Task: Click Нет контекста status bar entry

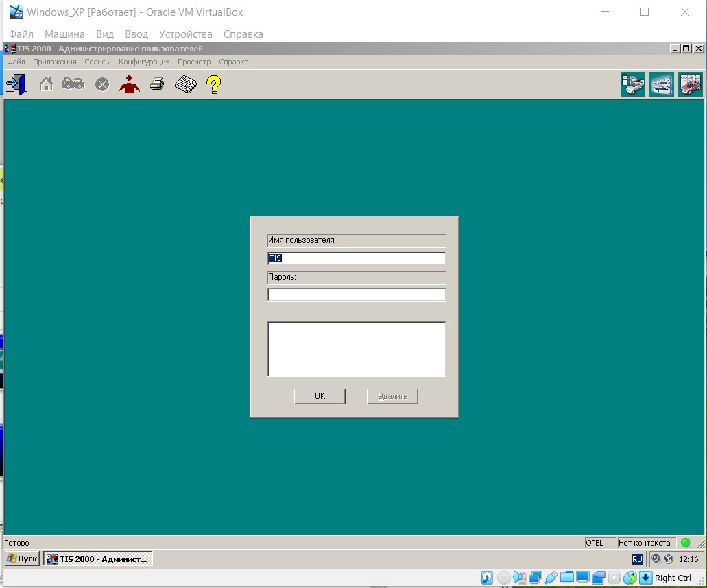Action: 647,543
